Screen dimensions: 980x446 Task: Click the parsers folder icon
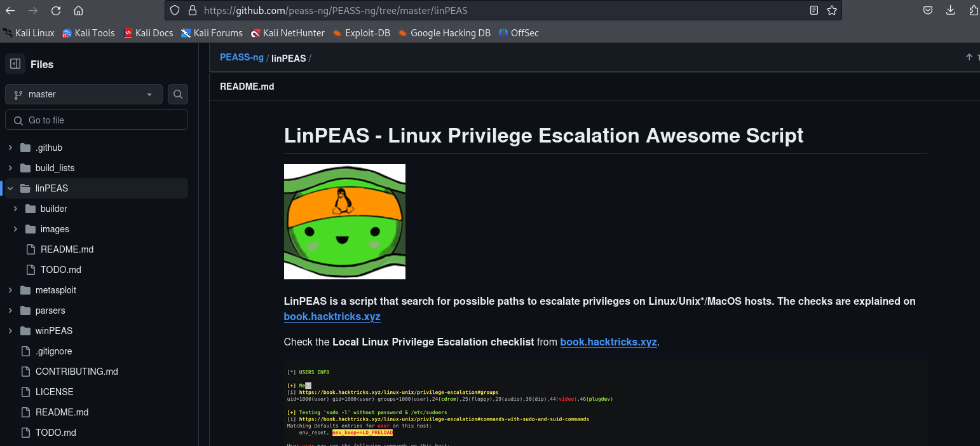click(x=25, y=310)
